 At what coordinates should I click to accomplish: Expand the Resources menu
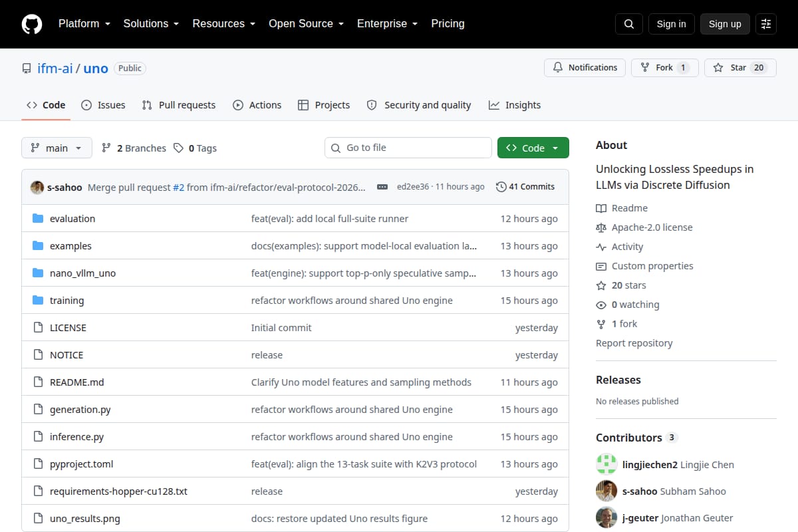pyautogui.click(x=224, y=23)
